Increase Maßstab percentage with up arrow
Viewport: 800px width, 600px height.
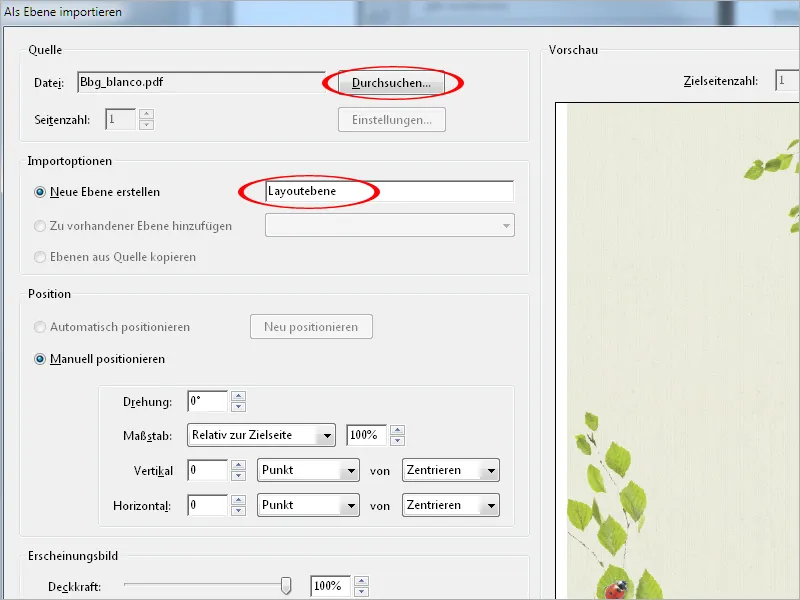point(397,430)
